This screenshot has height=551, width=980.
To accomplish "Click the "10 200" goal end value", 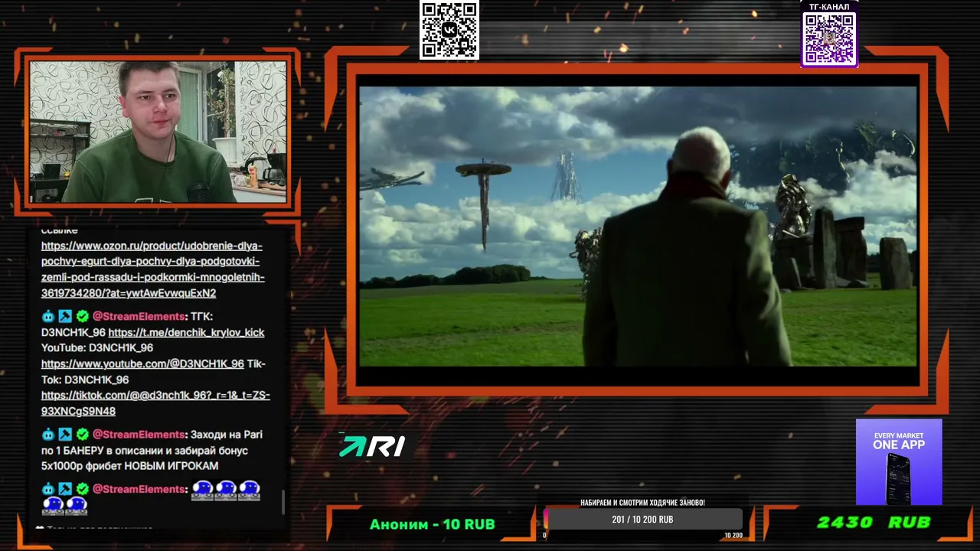I will (733, 536).
